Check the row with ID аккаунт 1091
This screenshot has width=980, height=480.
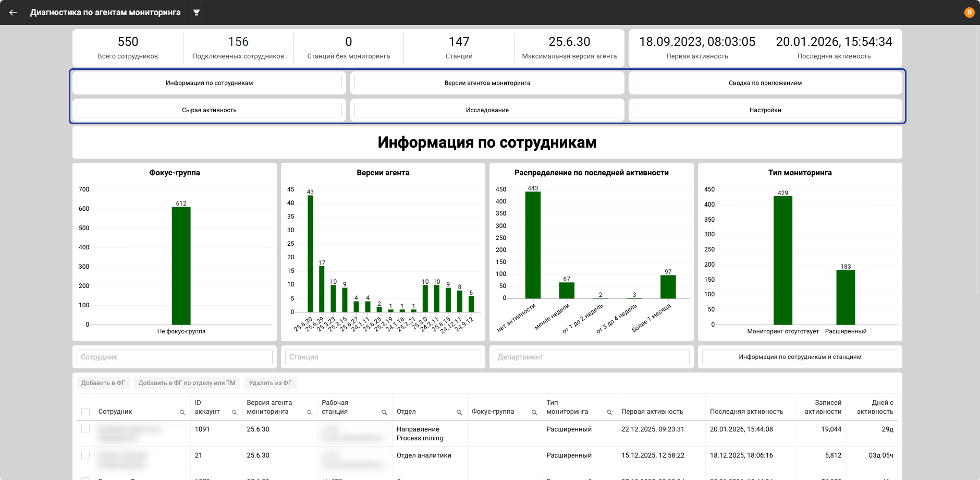(x=85, y=429)
